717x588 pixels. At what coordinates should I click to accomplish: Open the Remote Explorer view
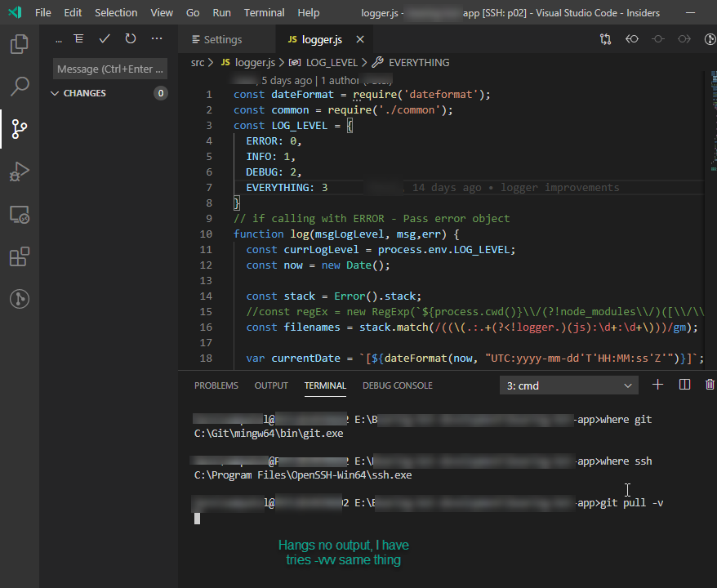[20, 214]
